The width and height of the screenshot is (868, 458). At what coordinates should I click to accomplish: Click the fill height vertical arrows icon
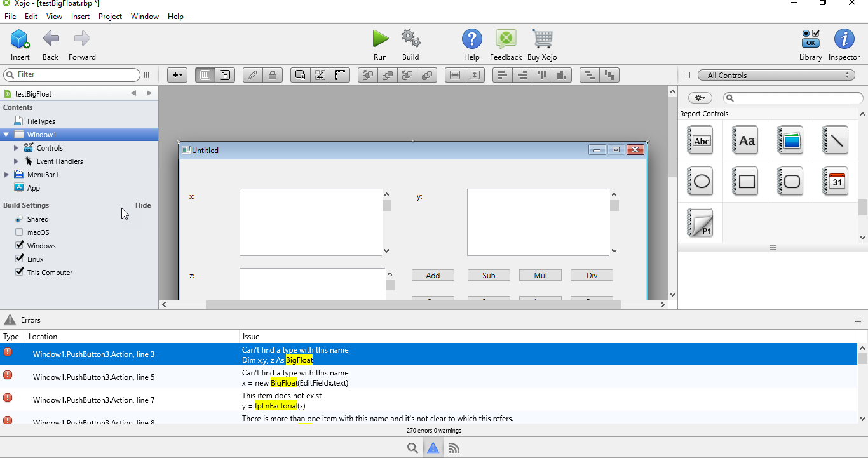tap(475, 75)
